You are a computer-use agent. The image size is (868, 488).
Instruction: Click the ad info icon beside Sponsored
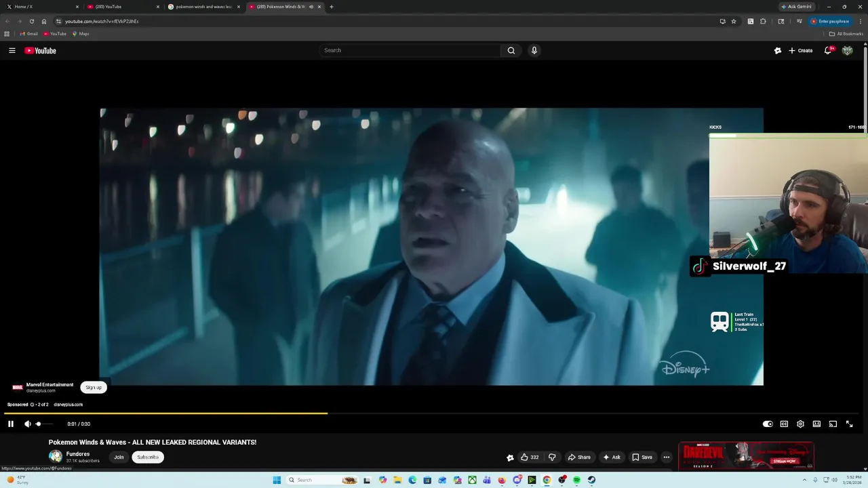point(32,405)
